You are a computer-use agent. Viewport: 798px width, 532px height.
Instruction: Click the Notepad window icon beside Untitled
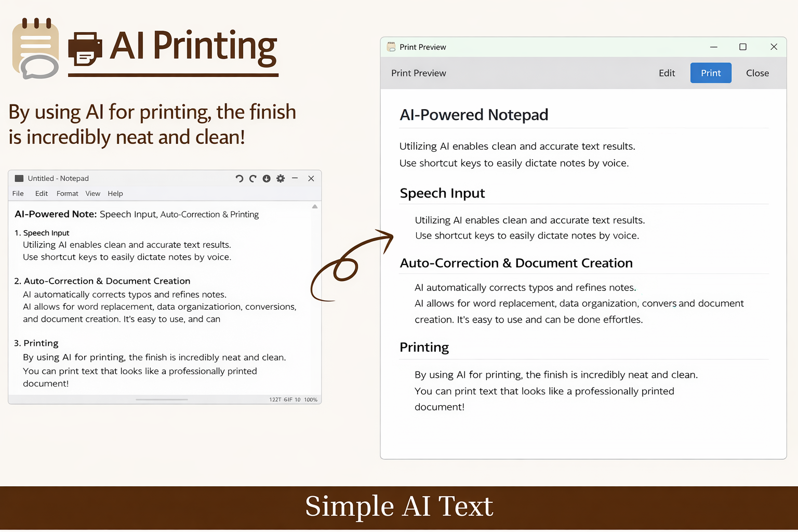(x=19, y=178)
